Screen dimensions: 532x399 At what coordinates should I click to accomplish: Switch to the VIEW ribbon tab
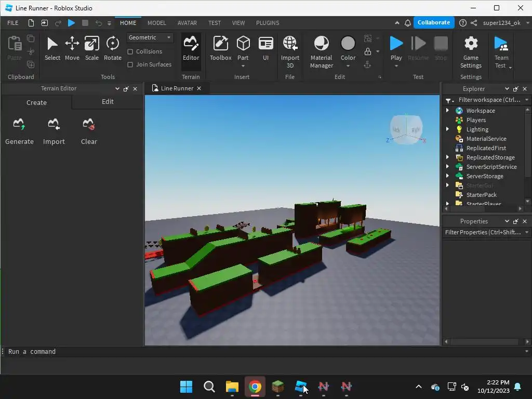pyautogui.click(x=238, y=23)
